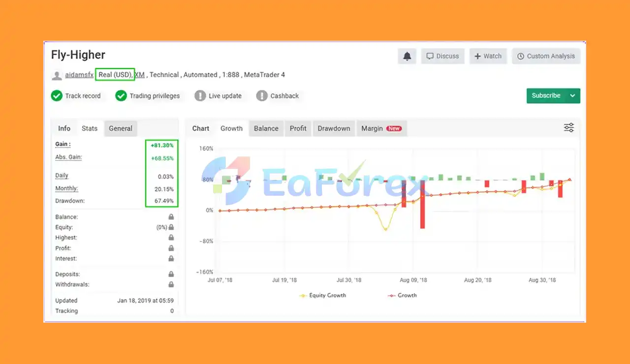Open the aidamsfx profile link

point(79,75)
